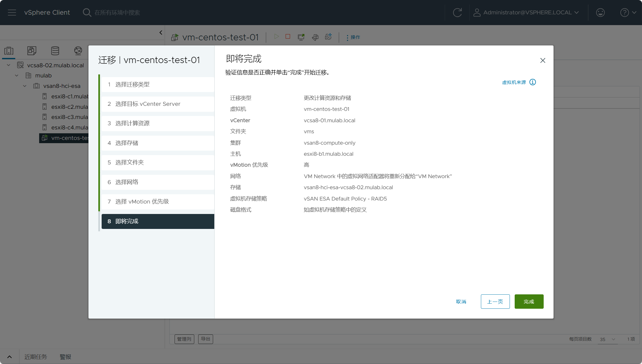Click the vcsa8-01.mulab.local vCenter value

[329, 120]
